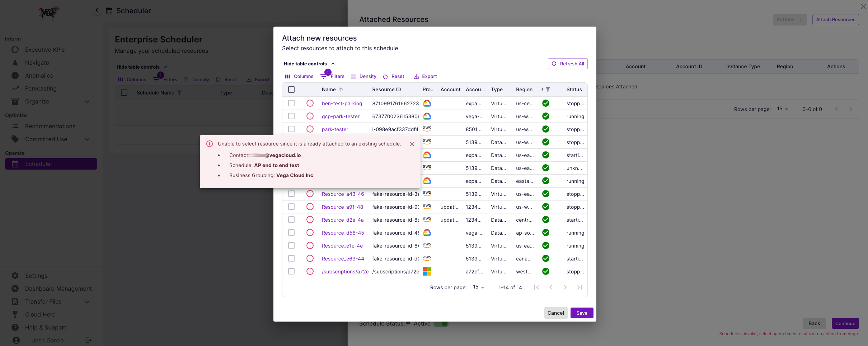Viewport: 868px width, 346px height.
Task: Check the ben-test-parking resource checkbox
Action: [x=291, y=103]
